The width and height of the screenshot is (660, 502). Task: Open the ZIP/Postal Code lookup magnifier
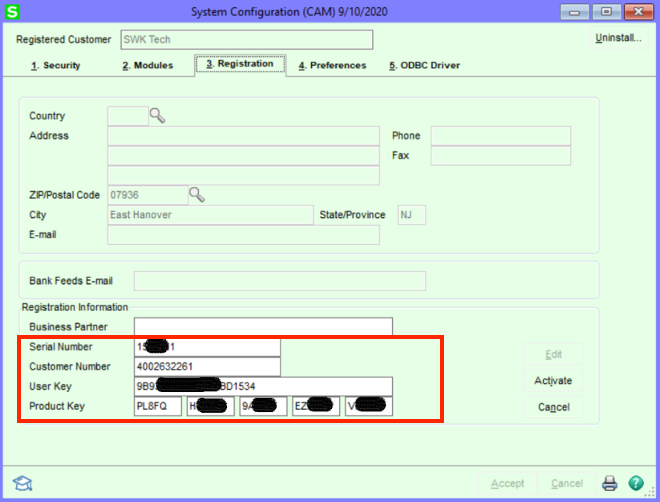(x=197, y=195)
